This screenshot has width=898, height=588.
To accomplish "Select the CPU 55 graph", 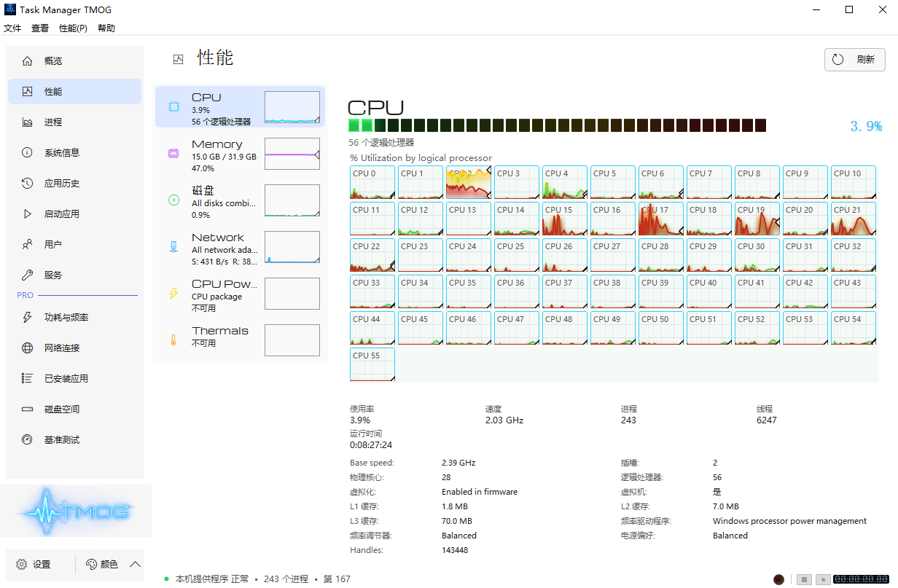I will tap(372, 364).
